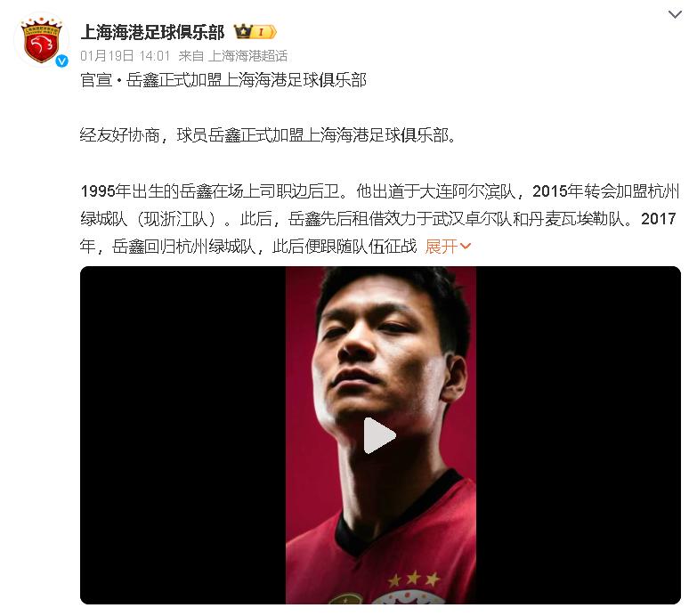Open the post options chevron at top right
The image size is (697, 616).
click(675, 14)
